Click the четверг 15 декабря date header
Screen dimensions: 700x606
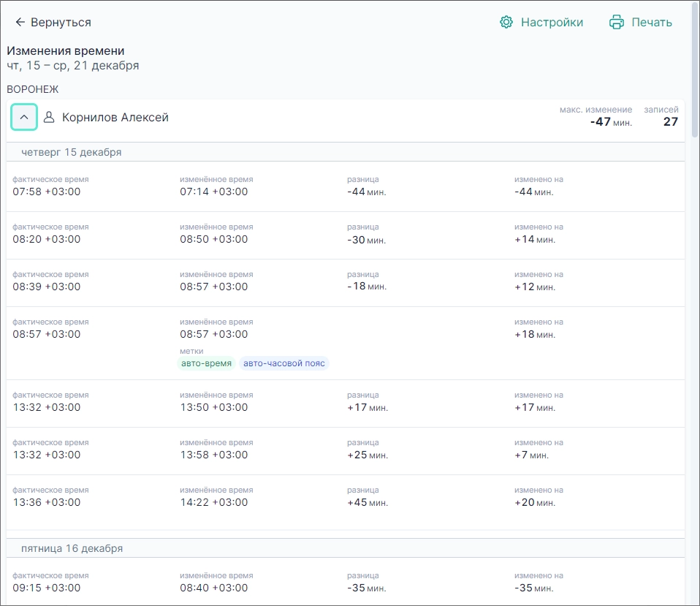point(71,152)
